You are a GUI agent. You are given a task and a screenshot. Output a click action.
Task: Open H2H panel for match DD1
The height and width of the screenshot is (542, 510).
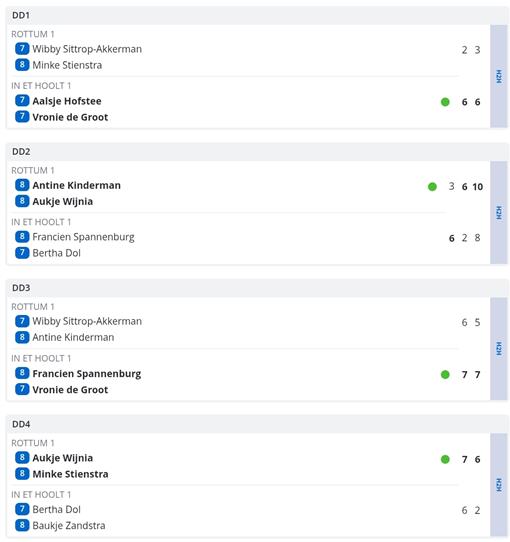coord(499,76)
